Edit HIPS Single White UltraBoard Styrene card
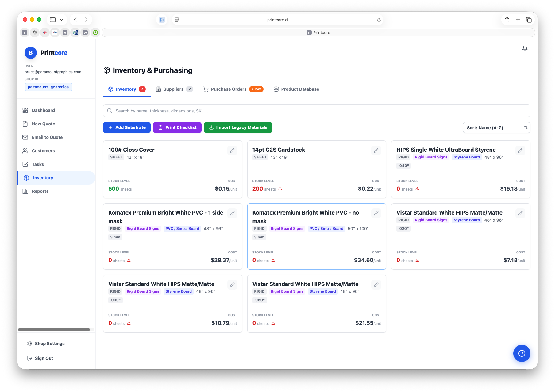Screen dimensions: 555x392 520,150
